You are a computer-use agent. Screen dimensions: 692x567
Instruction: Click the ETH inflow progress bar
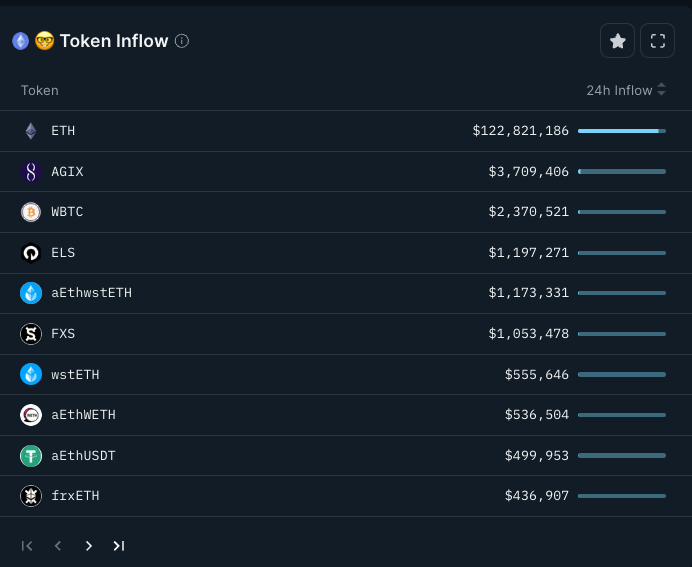[x=621, y=131]
